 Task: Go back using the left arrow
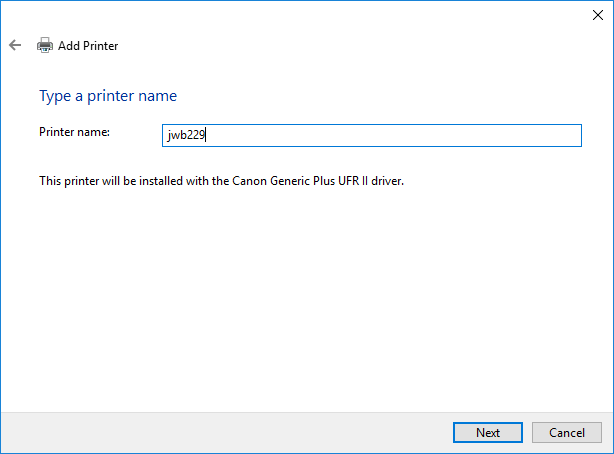(15, 45)
